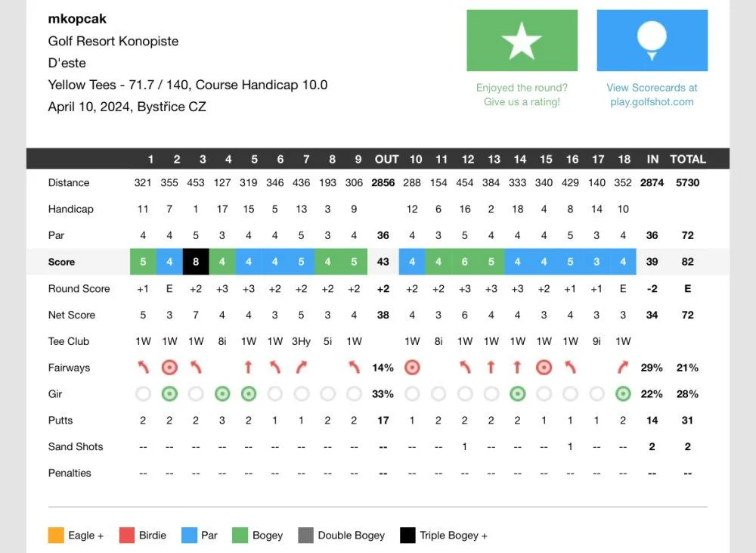Screen dimensions: 756x553
Task: Click the red Birdie legend swatch
Action: coord(127,535)
